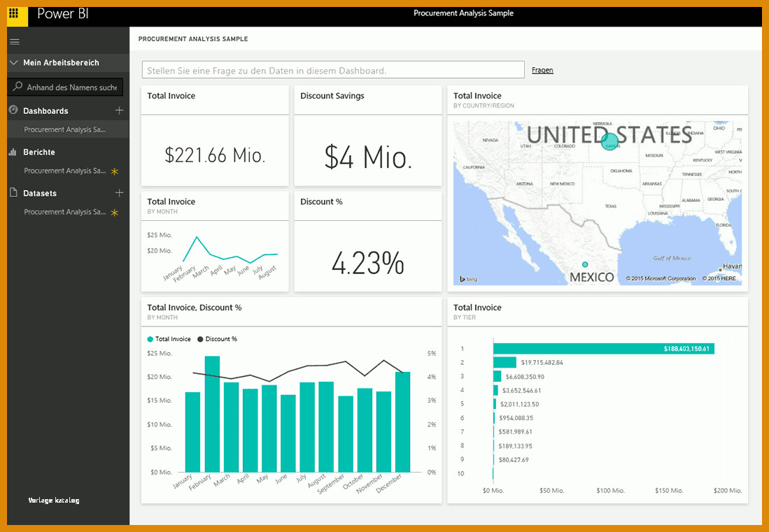Click the Datasets document icon
Image resolution: width=769 pixels, height=532 pixels.
coord(13,193)
